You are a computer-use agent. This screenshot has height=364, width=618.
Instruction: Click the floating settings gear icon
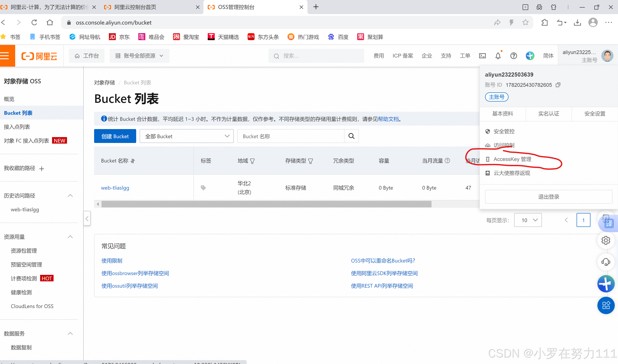[605, 240]
